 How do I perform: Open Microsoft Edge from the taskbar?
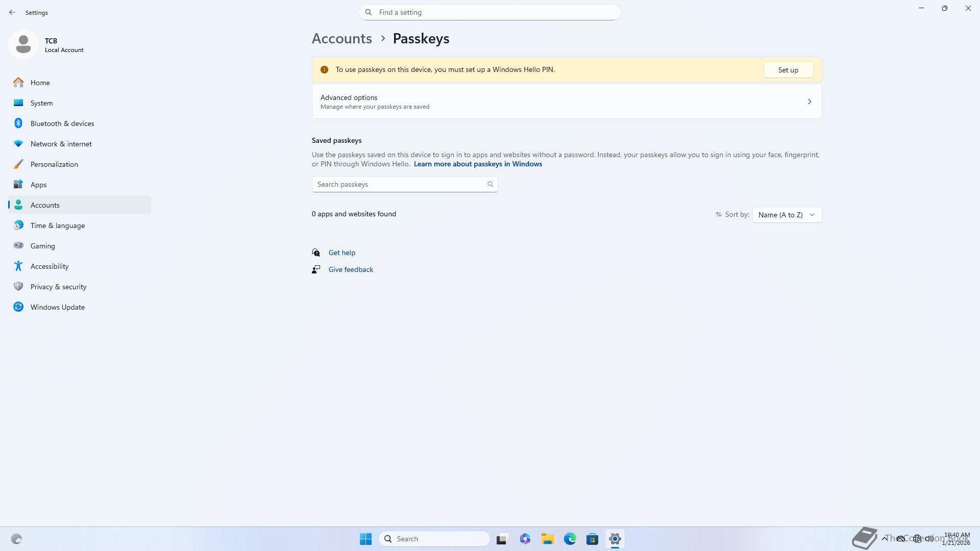(570, 539)
